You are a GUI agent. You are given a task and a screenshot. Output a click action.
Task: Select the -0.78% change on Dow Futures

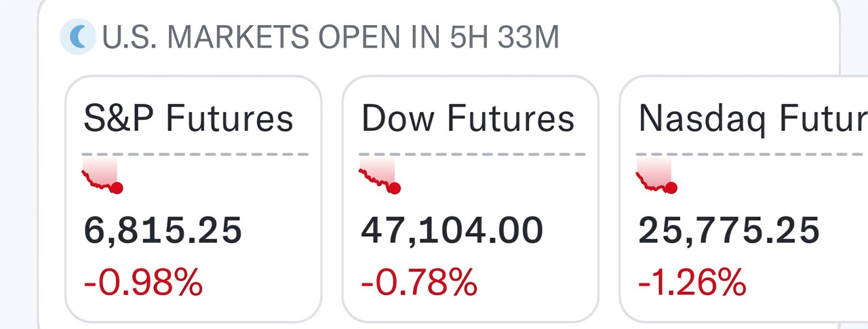[x=419, y=282]
